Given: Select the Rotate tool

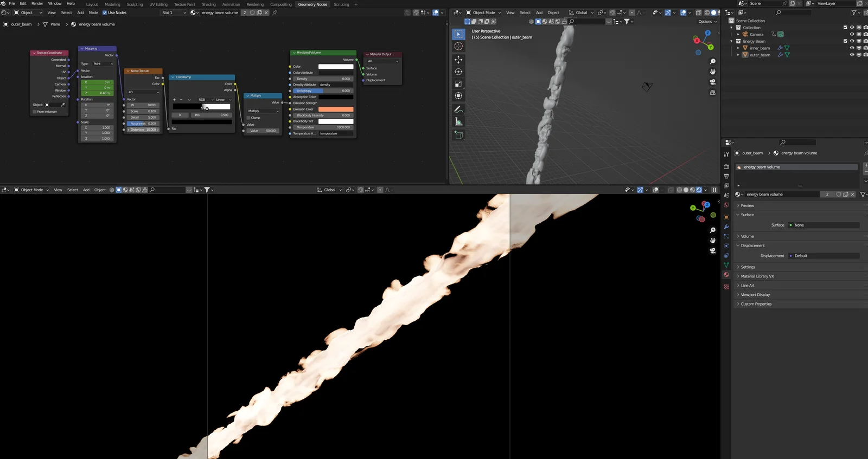Looking at the screenshot, I should 458,72.
